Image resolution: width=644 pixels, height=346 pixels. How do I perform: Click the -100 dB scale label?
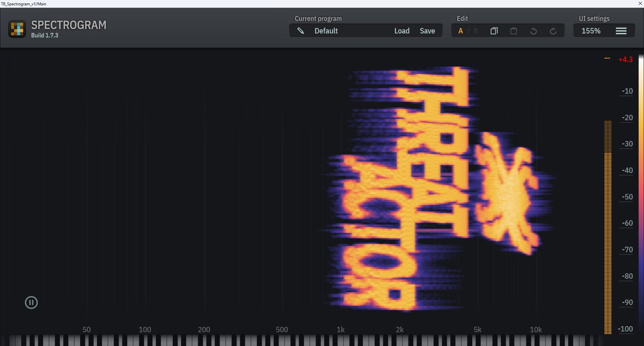point(625,329)
